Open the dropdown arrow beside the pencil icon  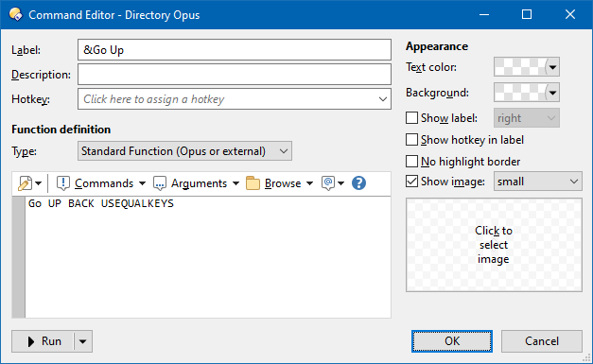[x=39, y=183]
